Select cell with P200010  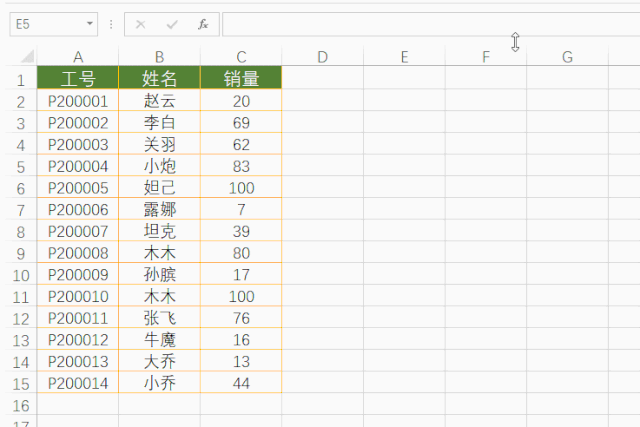pyautogui.click(x=78, y=296)
